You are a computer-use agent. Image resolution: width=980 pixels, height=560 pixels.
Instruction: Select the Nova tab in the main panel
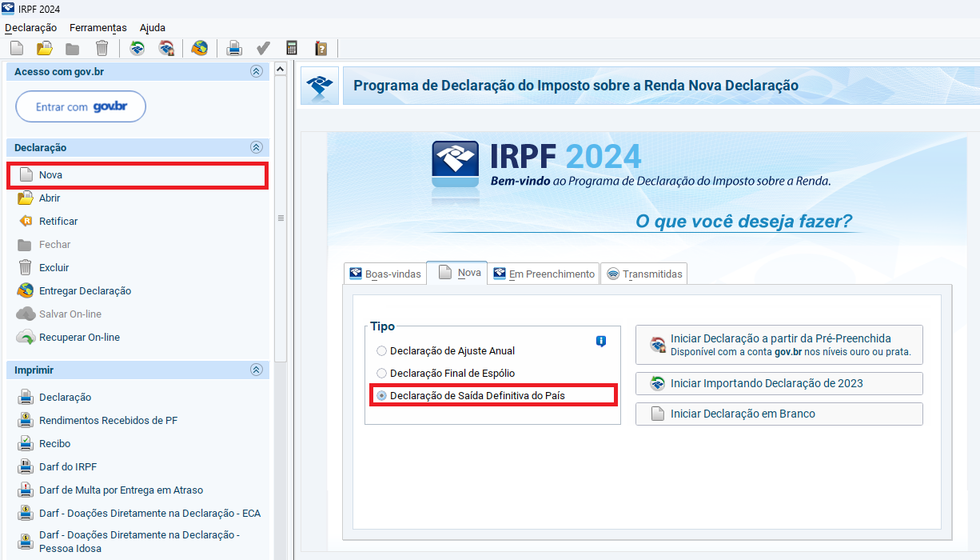pyautogui.click(x=457, y=272)
